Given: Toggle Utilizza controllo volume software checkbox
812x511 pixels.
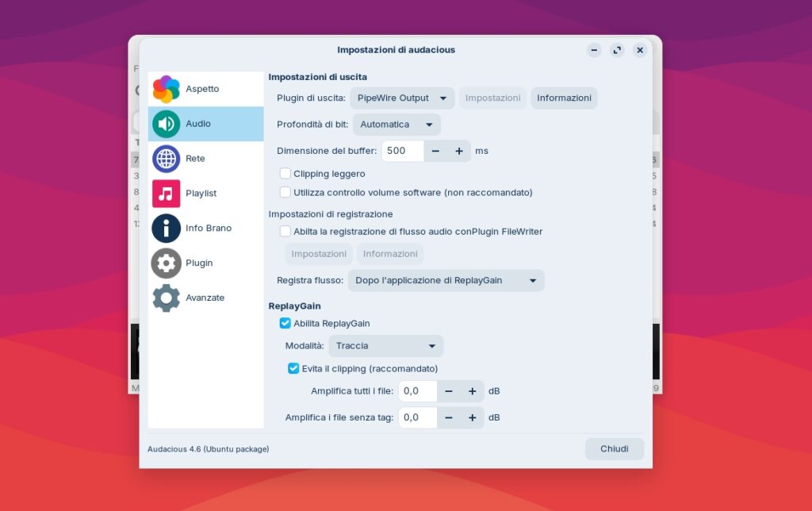Looking at the screenshot, I should tap(285, 192).
